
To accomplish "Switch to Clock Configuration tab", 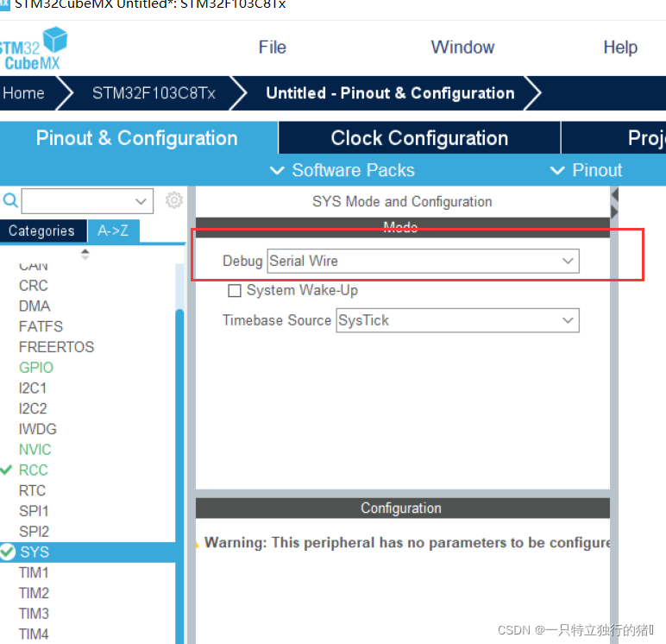I will coord(419,138).
